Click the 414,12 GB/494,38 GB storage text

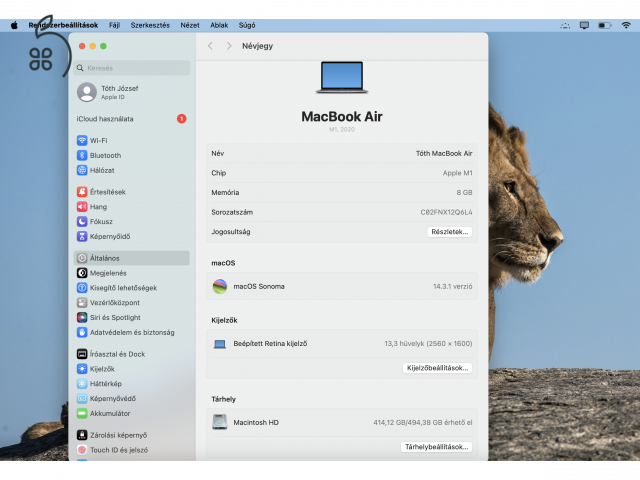click(422, 422)
